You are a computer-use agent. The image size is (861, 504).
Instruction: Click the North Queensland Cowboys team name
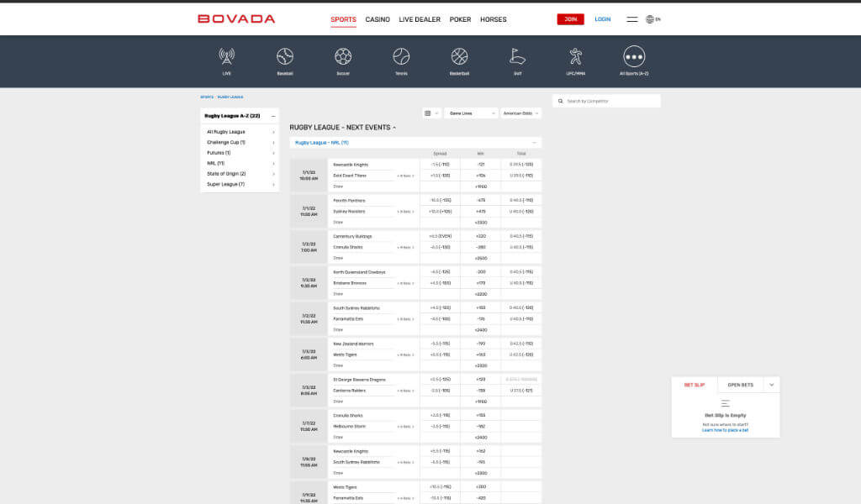pyautogui.click(x=359, y=272)
